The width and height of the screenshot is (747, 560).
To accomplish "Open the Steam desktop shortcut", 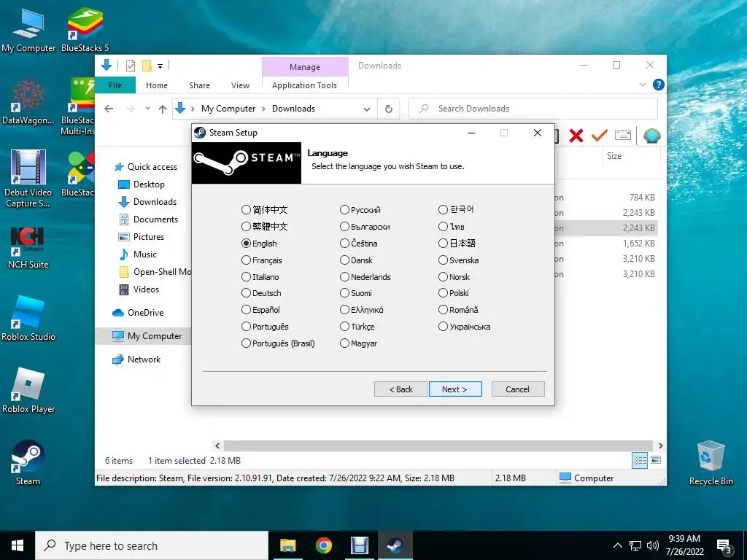I will (28, 462).
